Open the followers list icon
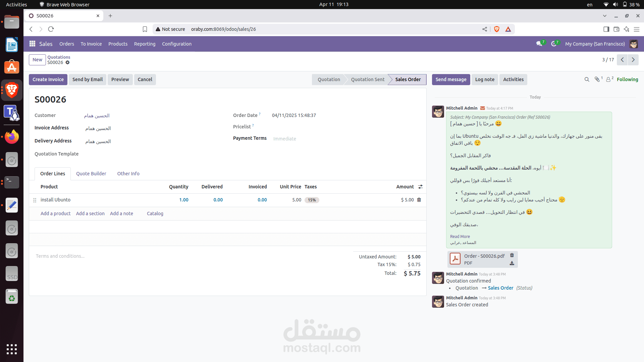The image size is (644, 362). tap(608, 79)
